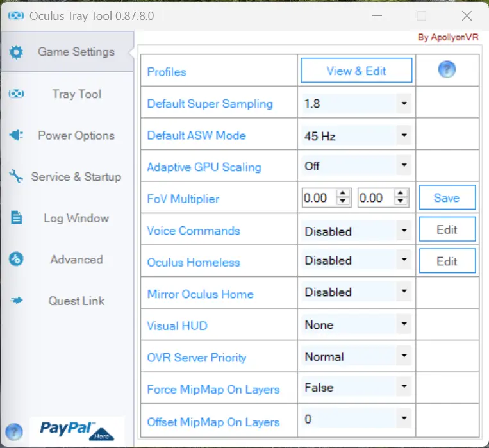
Task: Switch to the Tray Tool tab
Action: tap(67, 94)
